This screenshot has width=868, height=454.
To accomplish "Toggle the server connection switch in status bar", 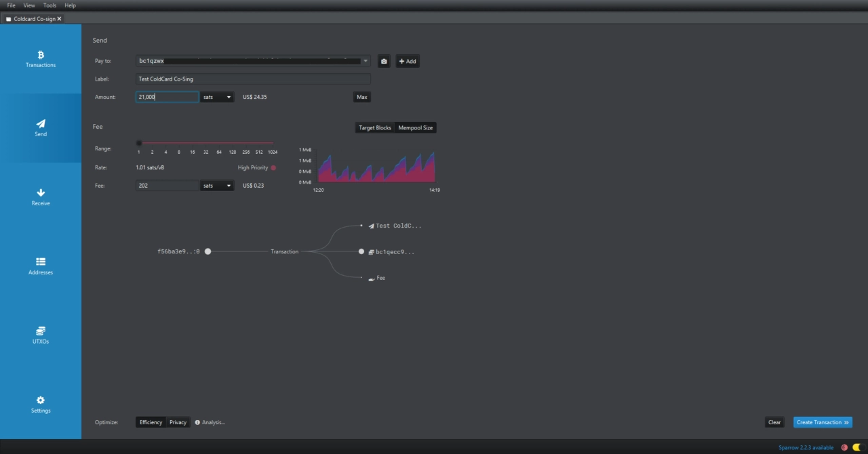I will point(856,447).
